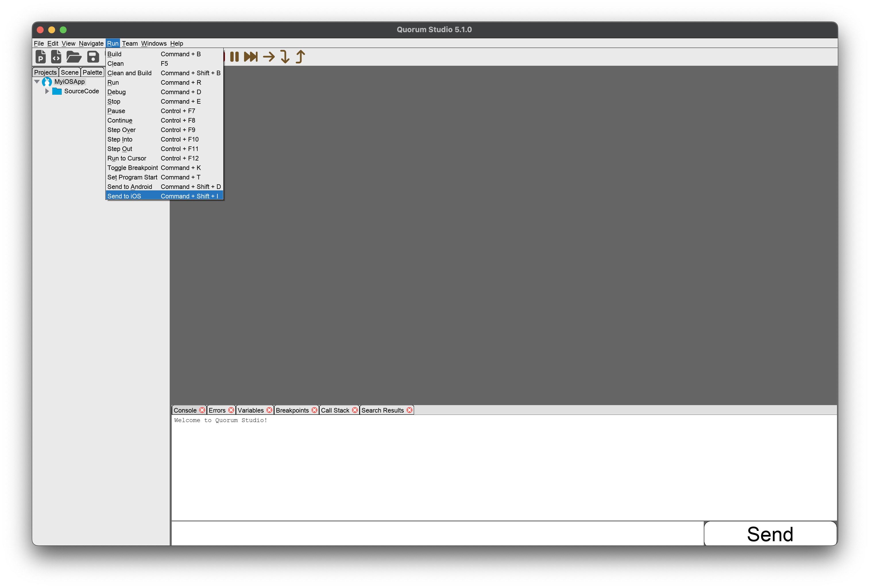870x588 pixels.
Task: Switch to the Scene panel tab
Action: [x=71, y=71]
